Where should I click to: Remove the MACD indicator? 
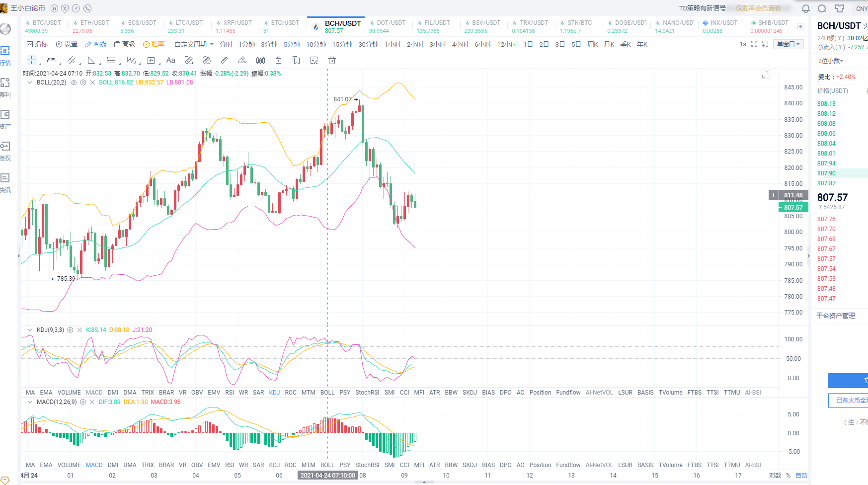(x=92, y=402)
